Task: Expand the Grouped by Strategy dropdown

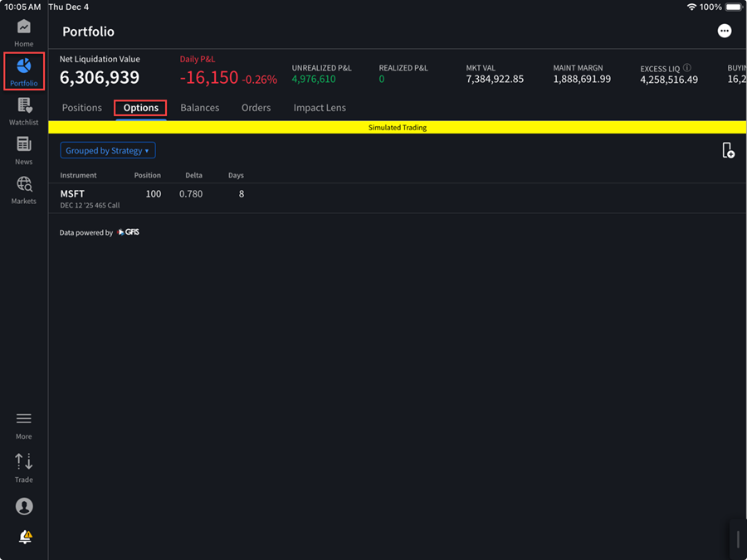Action: (x=108, y=151)
